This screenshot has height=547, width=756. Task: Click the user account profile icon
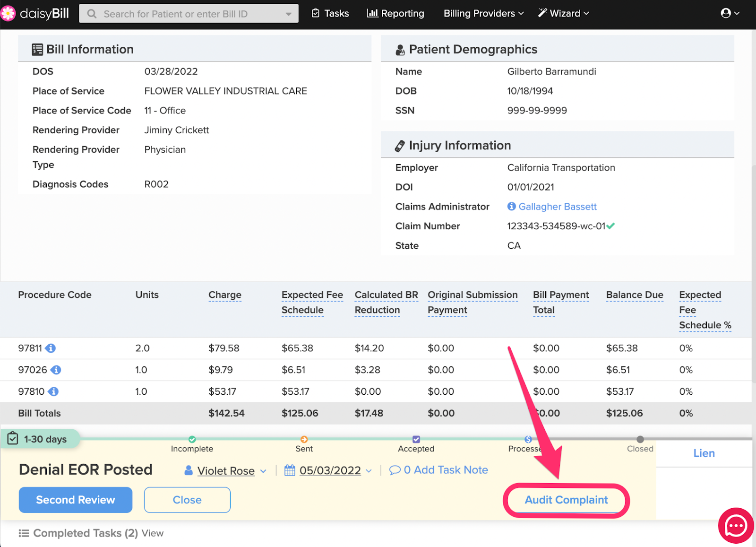tap(726, 13)
